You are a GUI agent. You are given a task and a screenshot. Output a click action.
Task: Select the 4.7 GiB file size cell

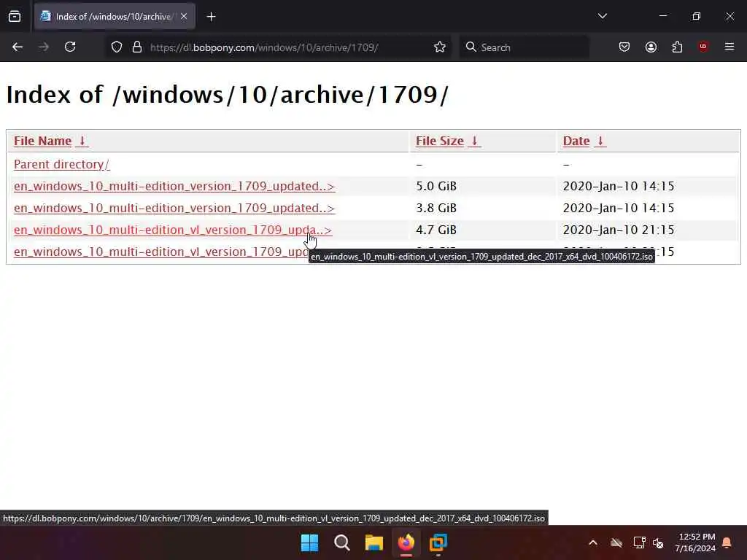pyautogui.click(x=436, y=230)
